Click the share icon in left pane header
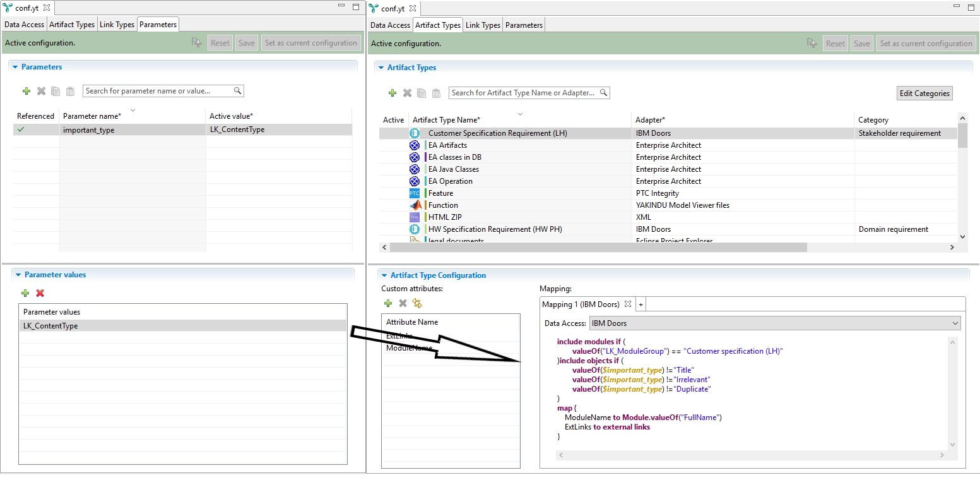980x487 pixels. 197,43
